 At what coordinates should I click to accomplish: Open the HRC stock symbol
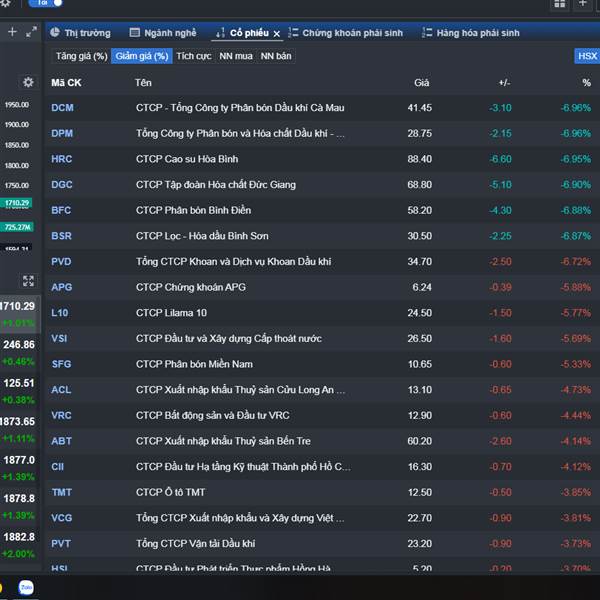click(x=62, y=159)
